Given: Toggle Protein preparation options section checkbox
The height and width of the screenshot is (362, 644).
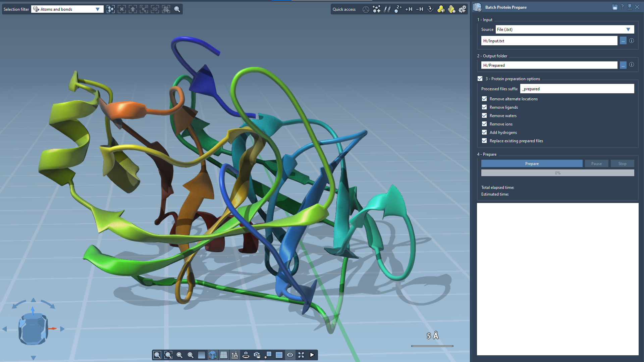Looking at the screenshot, I should point(480,79).
